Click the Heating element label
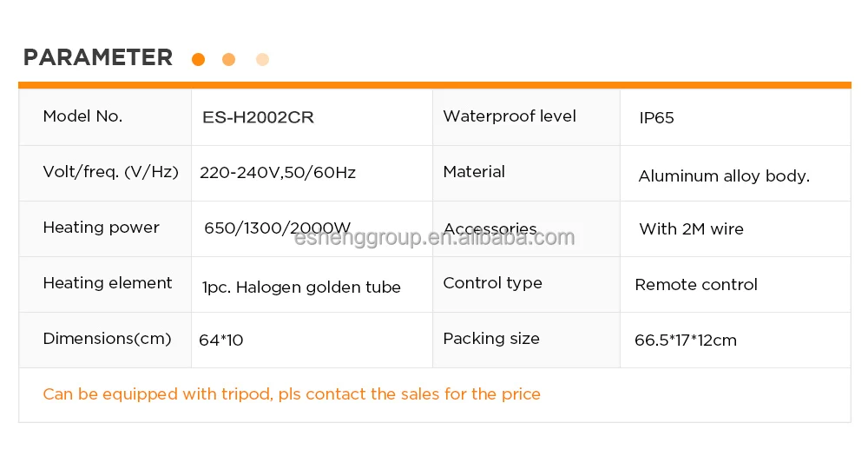 [x=108, y=283]
